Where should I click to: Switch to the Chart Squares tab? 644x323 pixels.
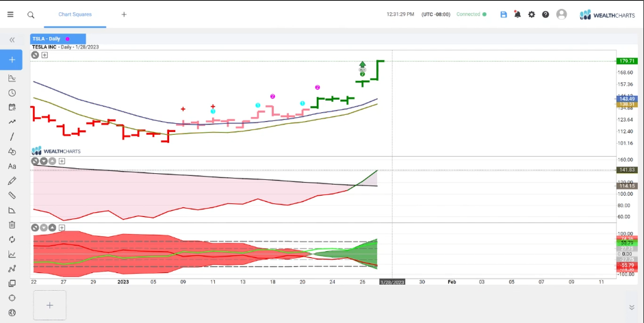75,14
